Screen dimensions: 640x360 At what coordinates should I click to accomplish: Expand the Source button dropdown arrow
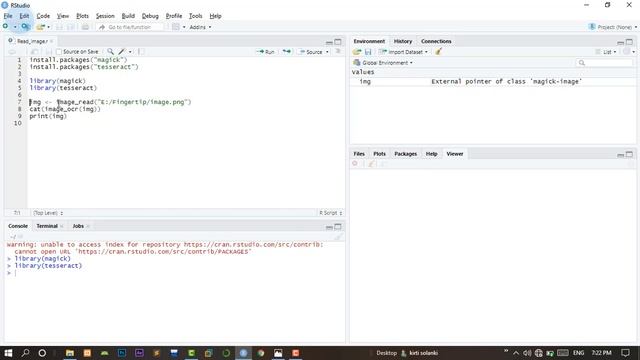(327, 52)
